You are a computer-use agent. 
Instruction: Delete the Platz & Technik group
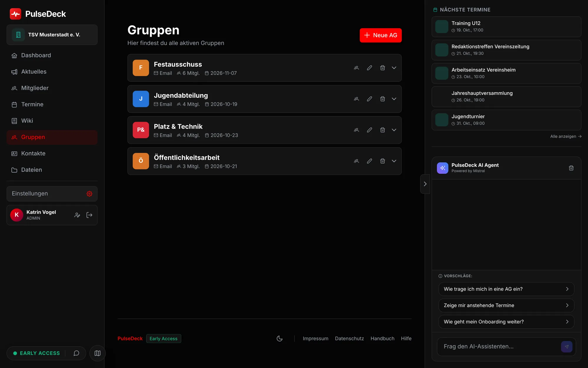click(x=382, y=130)
